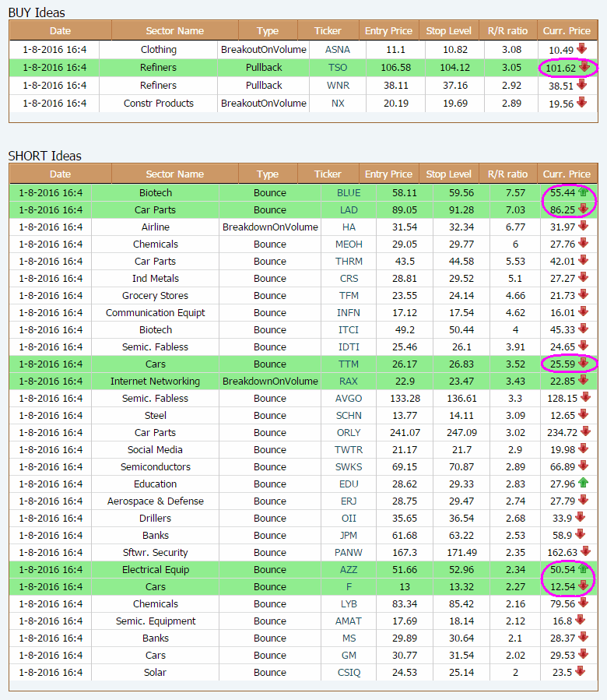Click the red down arrow in the NX row
This screenshot has width=607, height=700.
581,102
